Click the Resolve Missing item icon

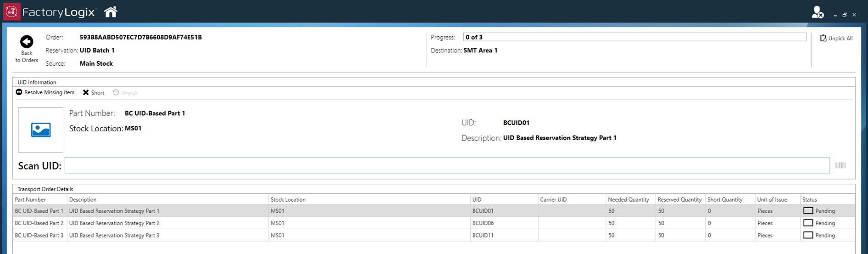19,92
